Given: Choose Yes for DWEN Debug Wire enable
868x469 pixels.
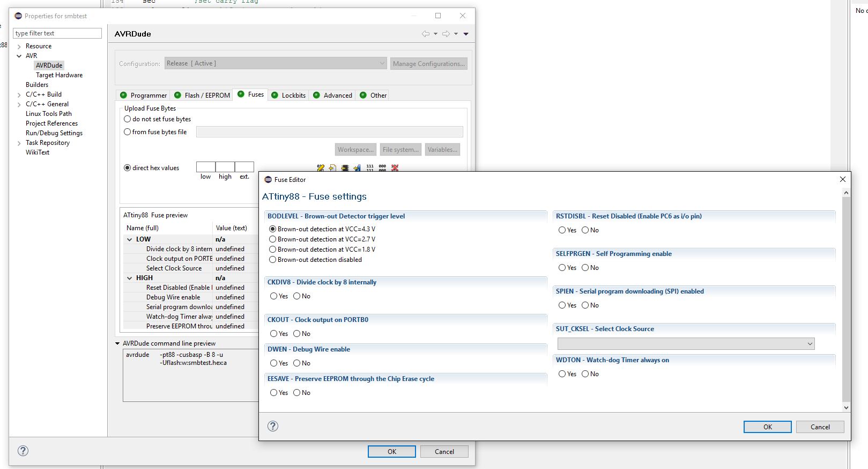Looking at the screenshot, I should (274, 363).
